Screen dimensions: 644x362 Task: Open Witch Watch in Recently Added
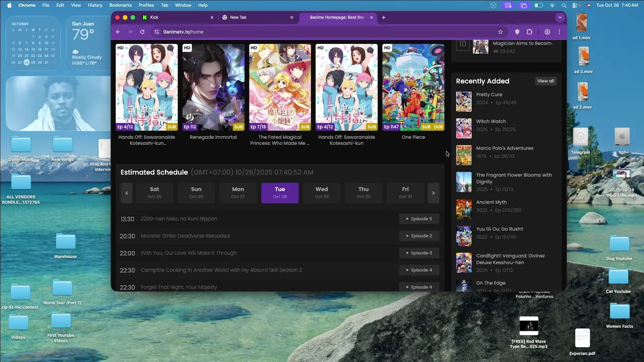click(491, 121)
